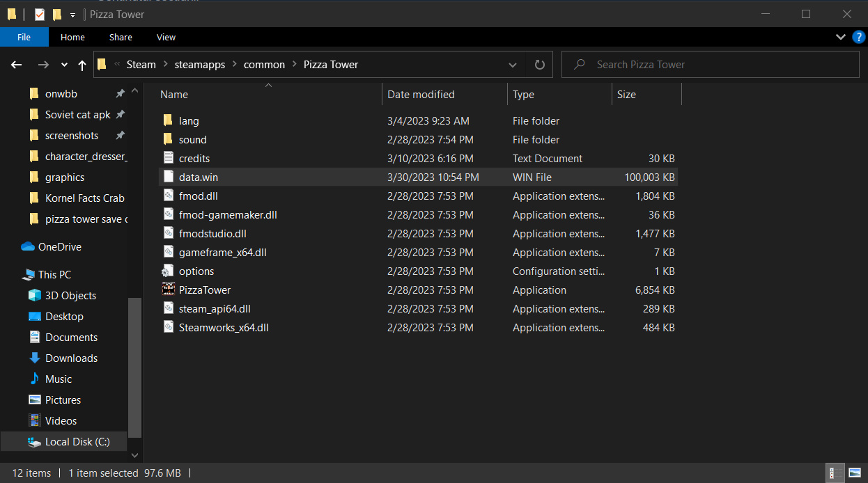
Task: Click the Properties icon in title bar
Action: [40, 14]
